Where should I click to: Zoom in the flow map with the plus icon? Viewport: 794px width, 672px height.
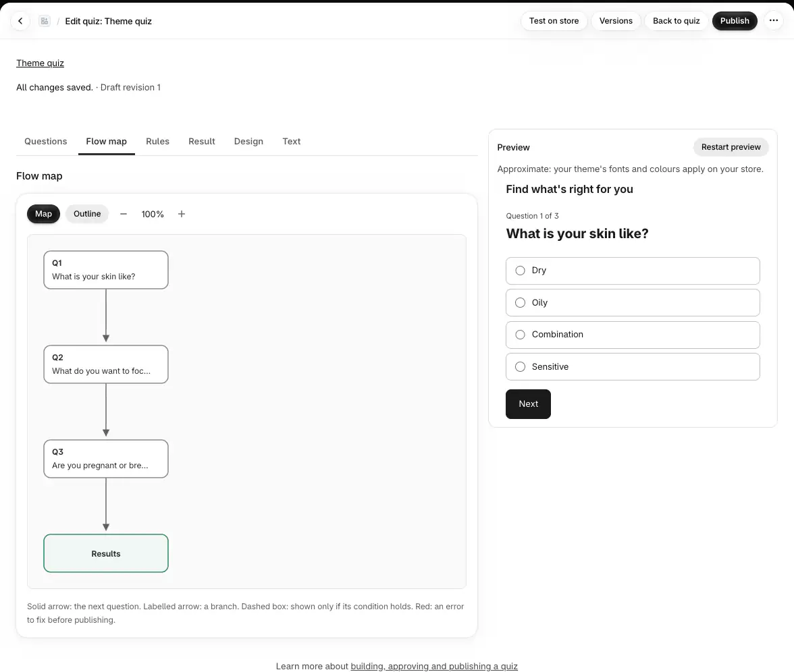181,214
